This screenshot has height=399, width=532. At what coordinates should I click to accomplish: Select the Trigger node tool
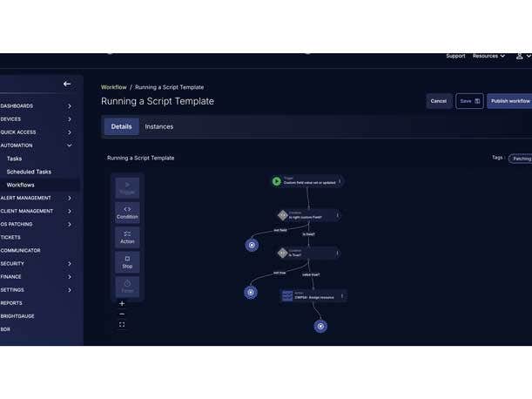pos(127,187)
